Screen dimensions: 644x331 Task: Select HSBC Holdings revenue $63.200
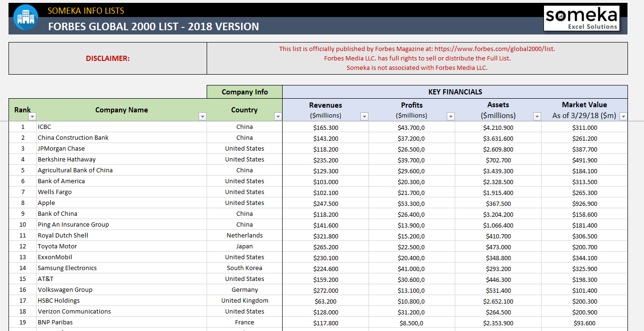point(326,301)
